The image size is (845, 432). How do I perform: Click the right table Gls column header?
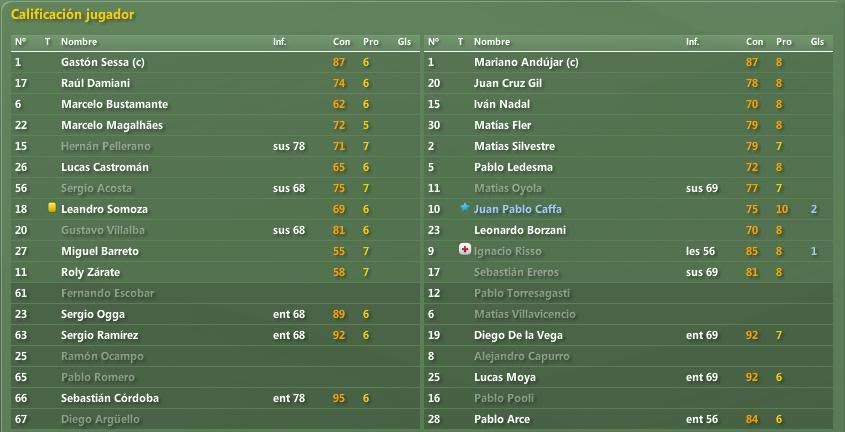coord(817,41)
